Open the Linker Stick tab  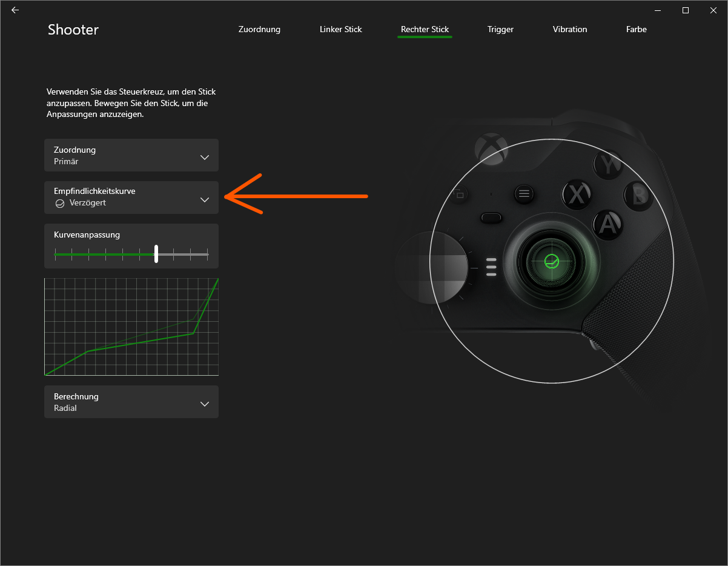(340, 29)
